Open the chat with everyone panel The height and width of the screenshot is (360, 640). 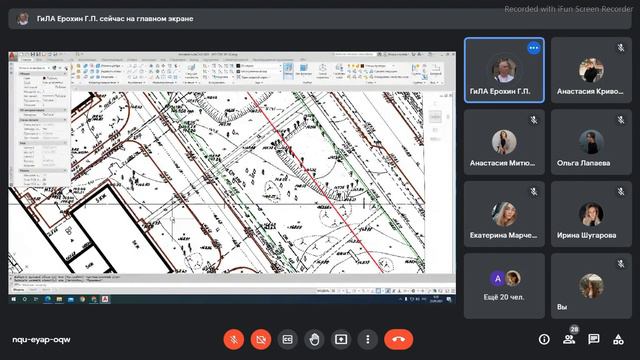pyautogui.click(x=594, y=339)
